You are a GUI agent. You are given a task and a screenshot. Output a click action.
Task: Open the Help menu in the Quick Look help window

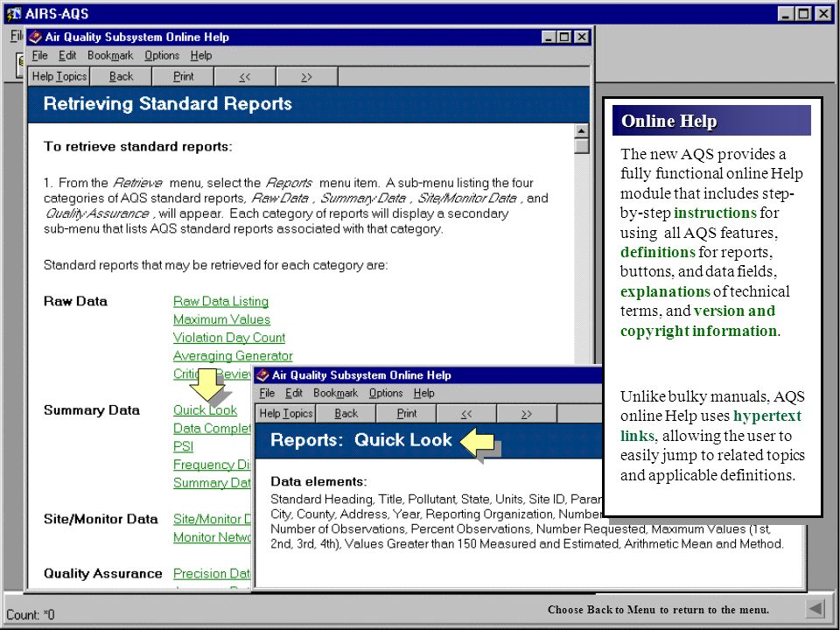coord(423,393)
